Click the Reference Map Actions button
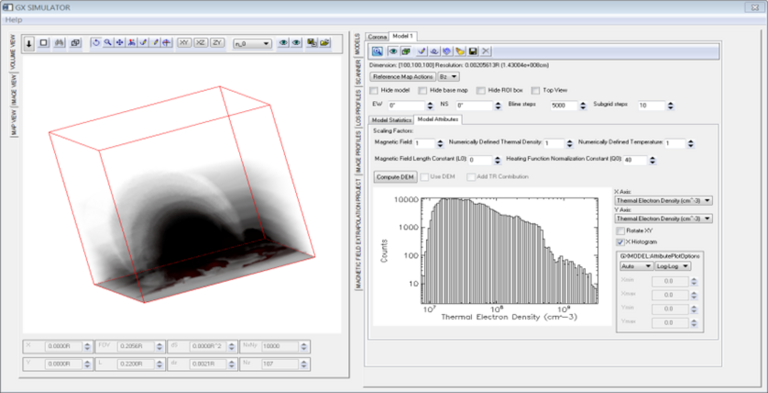The width and height of the screenshot is (768, 393). coord(403,77)
